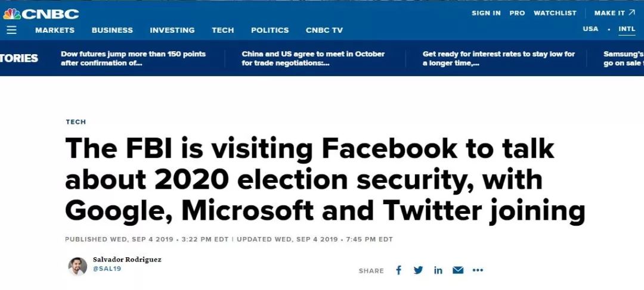Open the Politics section
The height and width of the screenshot is (290, 644).
(x=270, y=30)
